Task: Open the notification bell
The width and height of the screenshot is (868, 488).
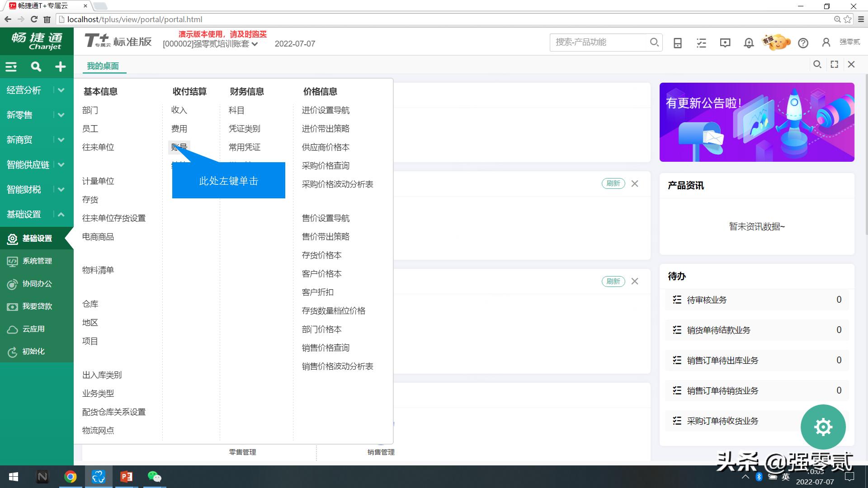Action: click(748, 42)
